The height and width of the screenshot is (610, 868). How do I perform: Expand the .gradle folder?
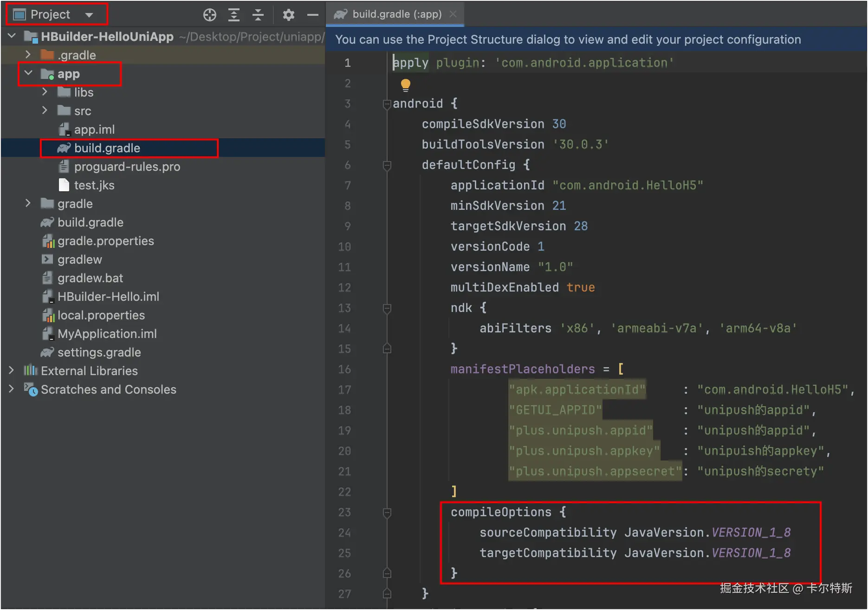point(28,54)
